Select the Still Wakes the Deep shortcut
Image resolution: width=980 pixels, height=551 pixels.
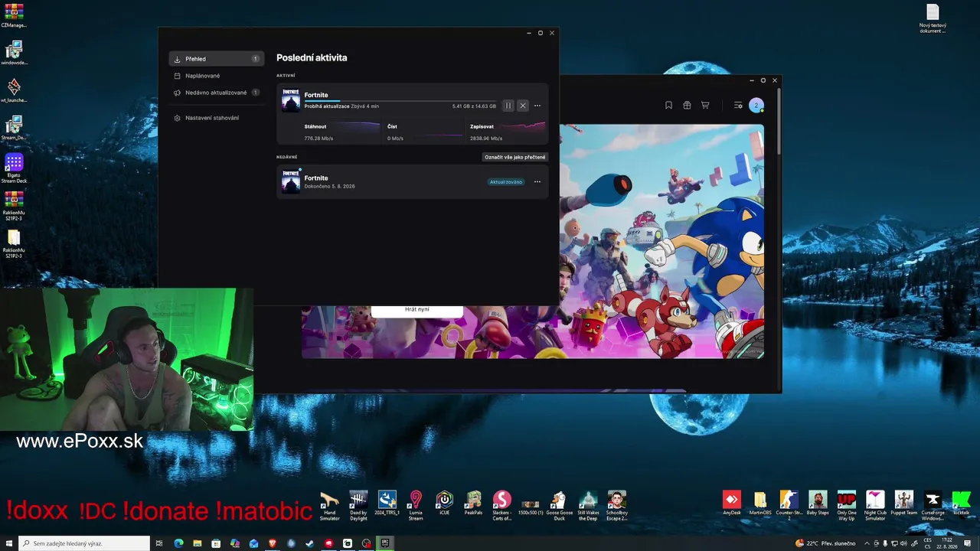click(x=588, y=506)
